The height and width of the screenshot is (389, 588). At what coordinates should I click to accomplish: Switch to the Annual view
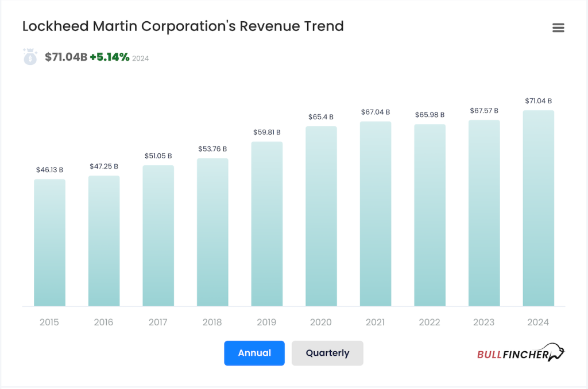[254, 353]
